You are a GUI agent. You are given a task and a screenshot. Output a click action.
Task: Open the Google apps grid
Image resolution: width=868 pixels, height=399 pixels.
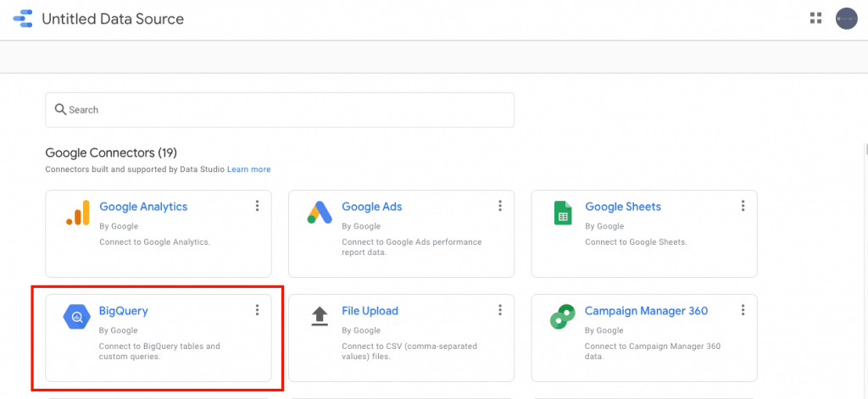click(x=816, y=19)
